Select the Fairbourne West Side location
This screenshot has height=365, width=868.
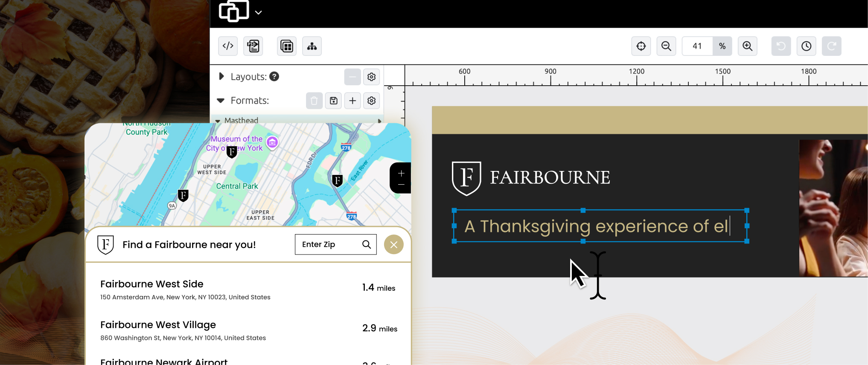tap(152, 284)
